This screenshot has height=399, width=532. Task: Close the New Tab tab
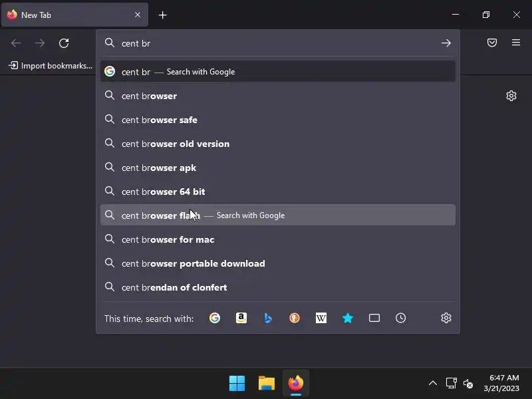tap(138, 15)
